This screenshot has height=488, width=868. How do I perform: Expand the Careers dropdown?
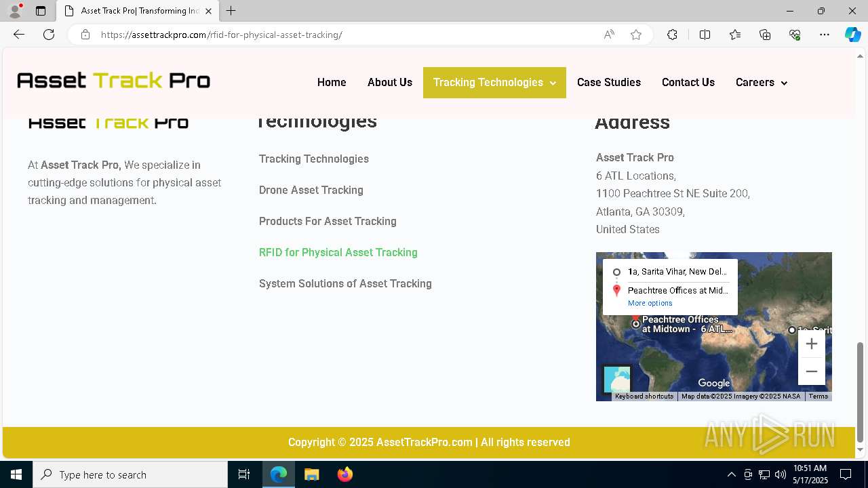click(x=762, y=83)
